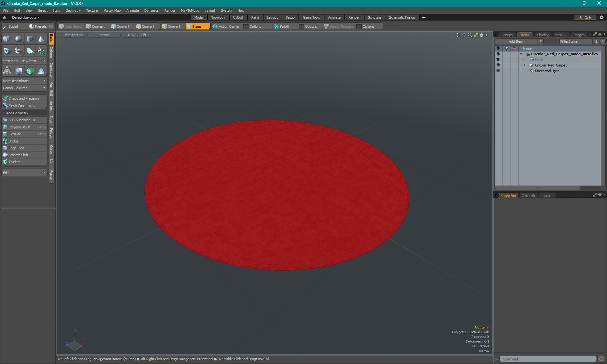Open the Geometry menu

click(73, 10)
